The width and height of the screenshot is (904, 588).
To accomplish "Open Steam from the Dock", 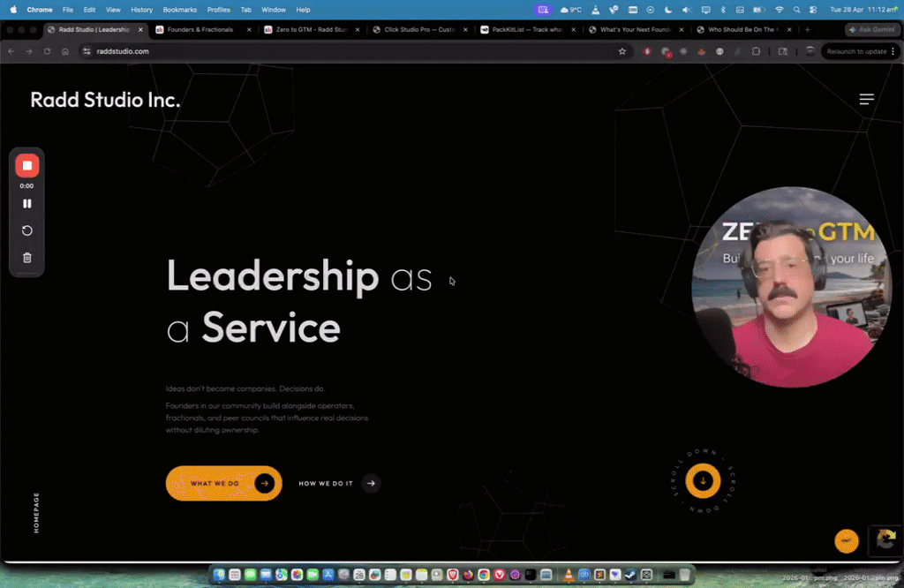I will click(x=630, y=575).
